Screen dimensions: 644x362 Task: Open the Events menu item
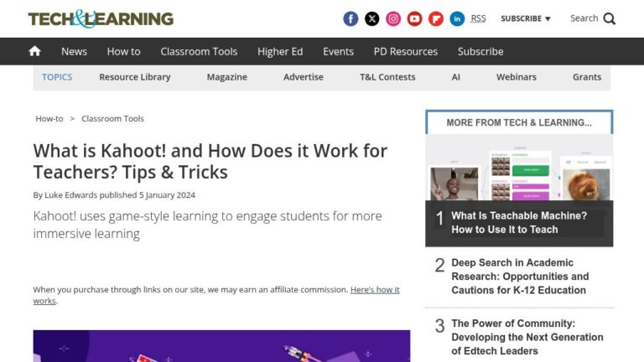(338, 51)
